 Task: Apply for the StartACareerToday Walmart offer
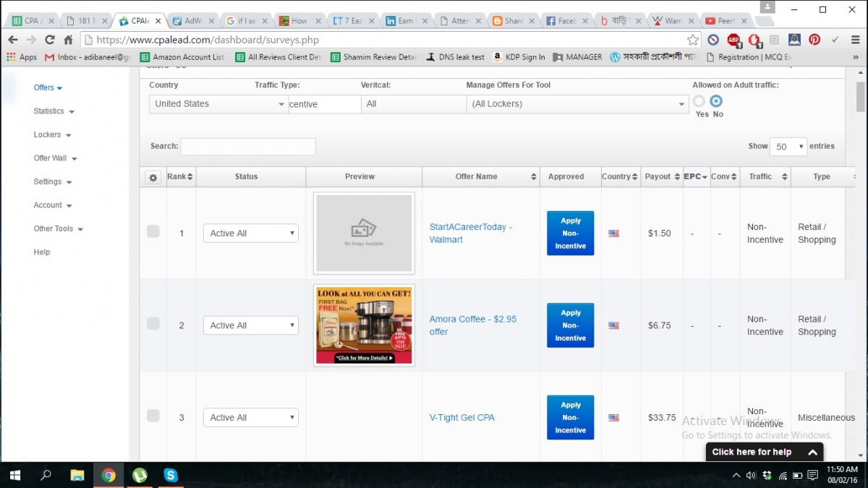(570, 234)
